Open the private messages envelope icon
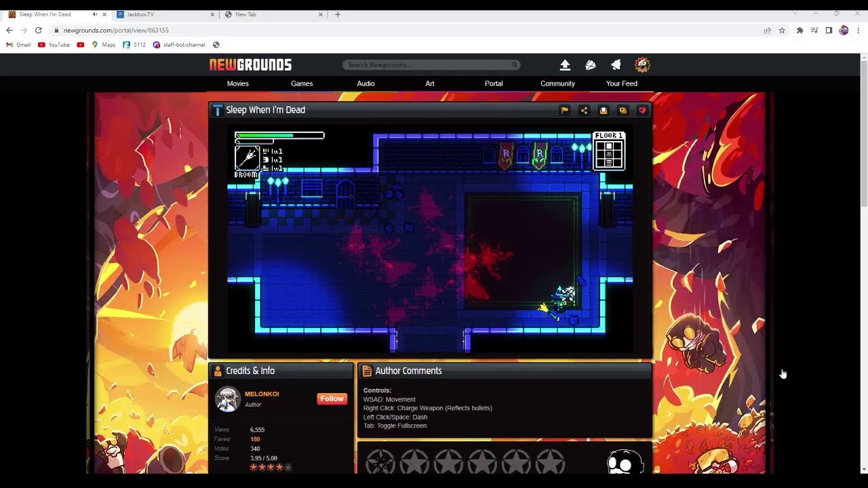The height and width of the screenshot is (488, 868). 590,65
